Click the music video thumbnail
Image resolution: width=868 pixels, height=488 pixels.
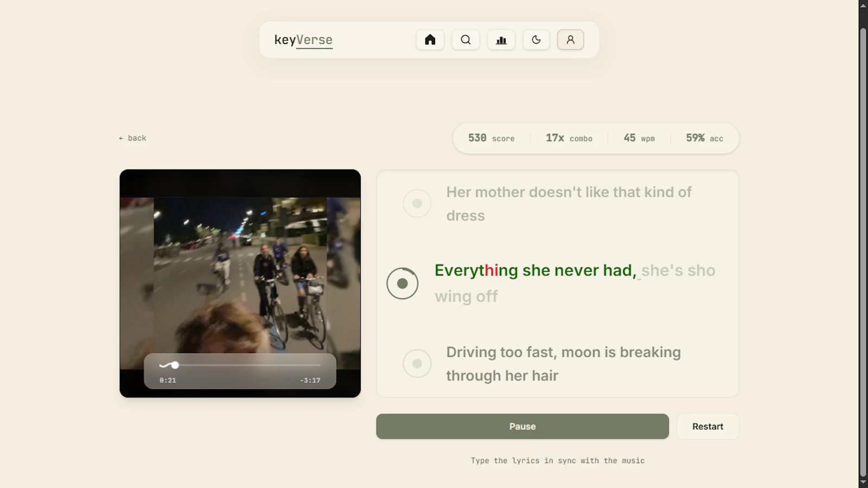point(240,283)
